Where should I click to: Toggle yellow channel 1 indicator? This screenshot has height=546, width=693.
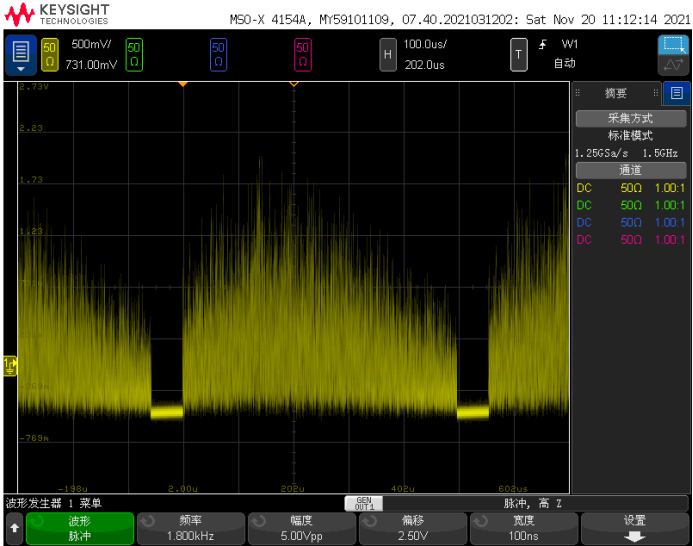pos(50,55)
